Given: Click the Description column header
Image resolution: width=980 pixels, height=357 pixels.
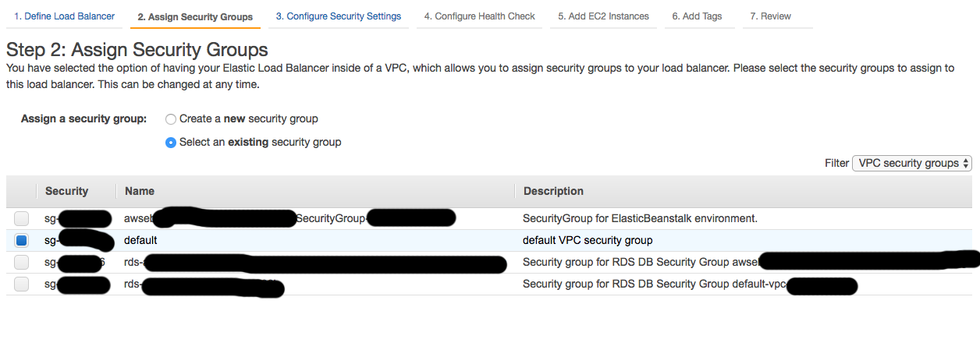Looking at the screenshot, I should (553, 191).
